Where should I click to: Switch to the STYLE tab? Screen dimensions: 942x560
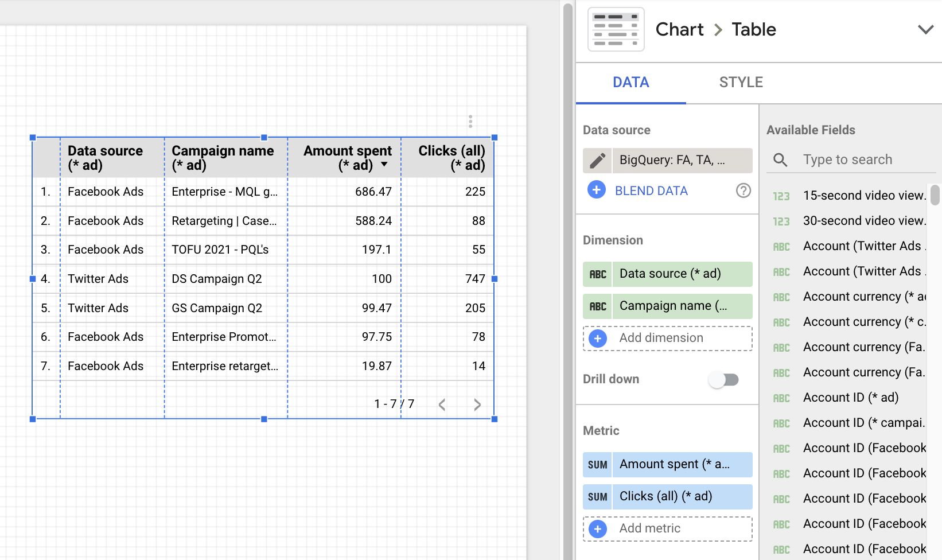[x=741, y=82]
